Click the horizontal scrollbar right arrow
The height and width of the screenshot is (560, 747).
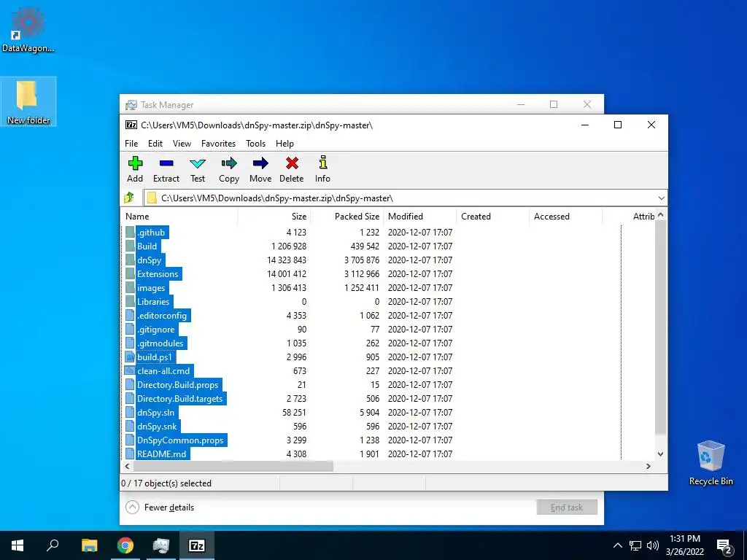649,466
